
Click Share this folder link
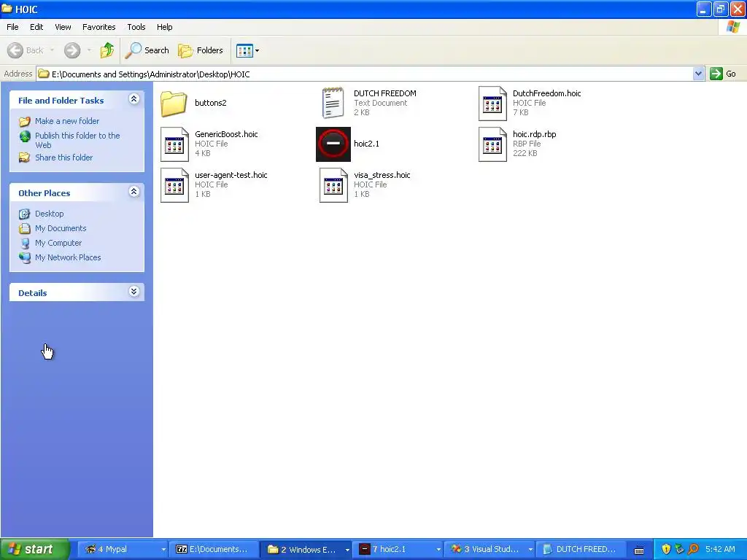pos(64,157)
